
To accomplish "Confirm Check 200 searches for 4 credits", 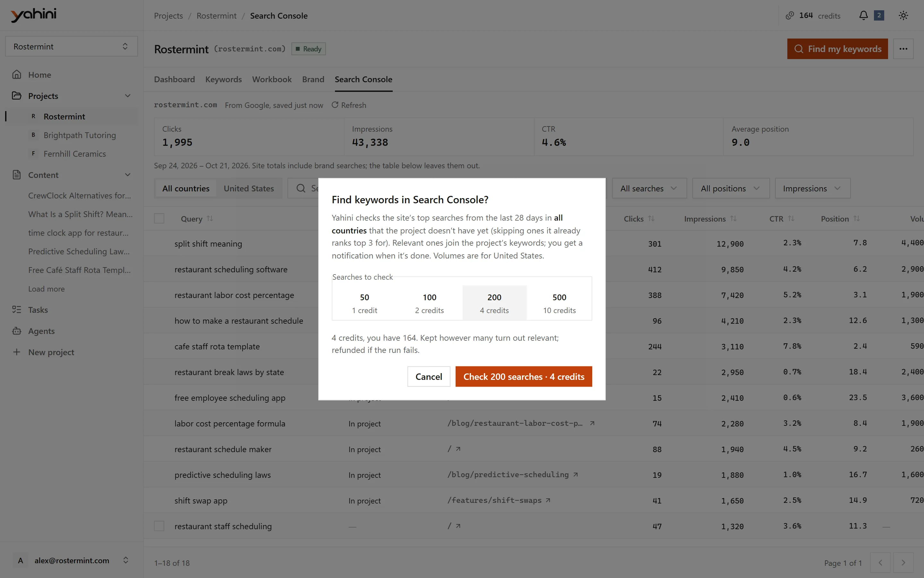I will (x=524, y=377).
